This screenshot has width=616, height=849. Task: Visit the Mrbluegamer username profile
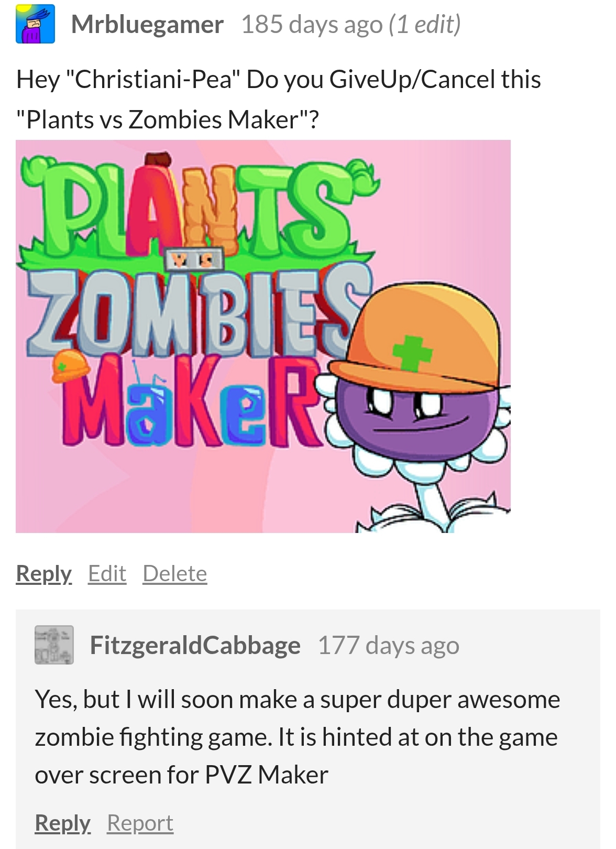(147, 24)
